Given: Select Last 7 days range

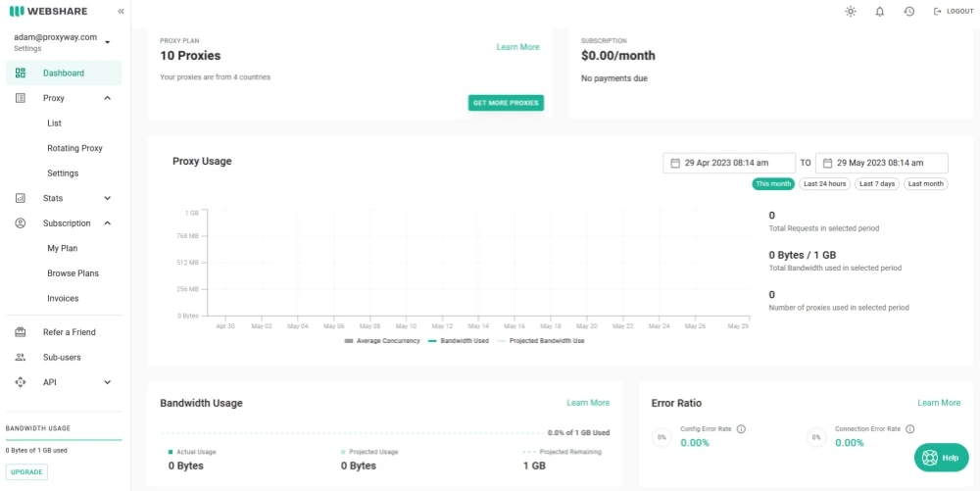Looking at the screenshot, I should [877, 183].
